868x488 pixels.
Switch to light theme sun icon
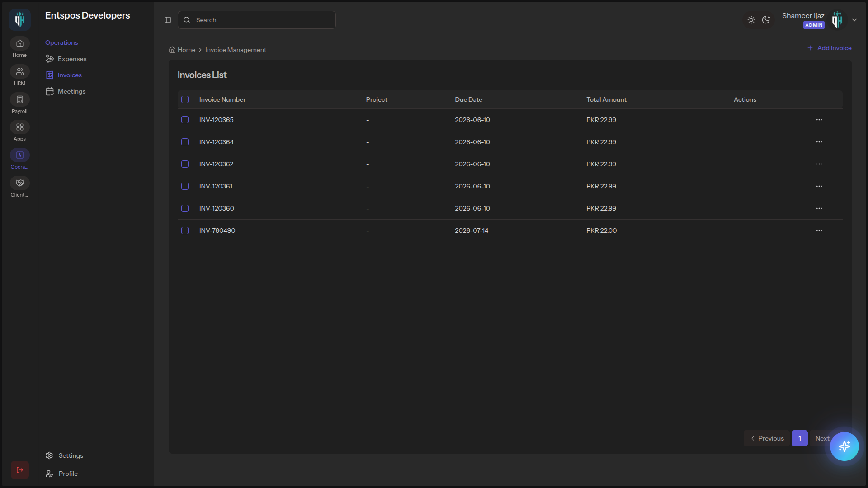point(751,20)
